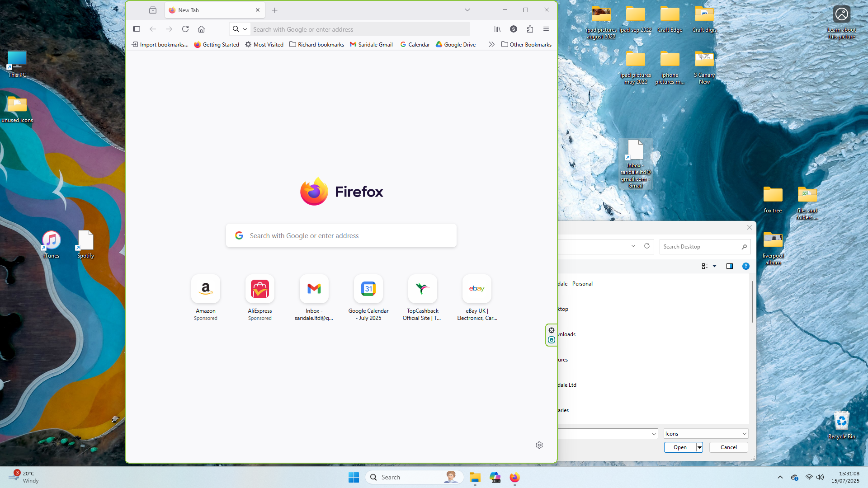Reload the current Firefox page
Screen dimensions: 868x488
coord(185,29)
